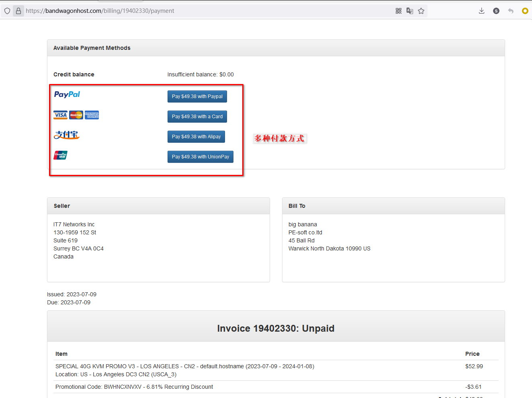This screenshot has height=398, width=532.
Task: Click the MasterCard logo
Action: 76,115
